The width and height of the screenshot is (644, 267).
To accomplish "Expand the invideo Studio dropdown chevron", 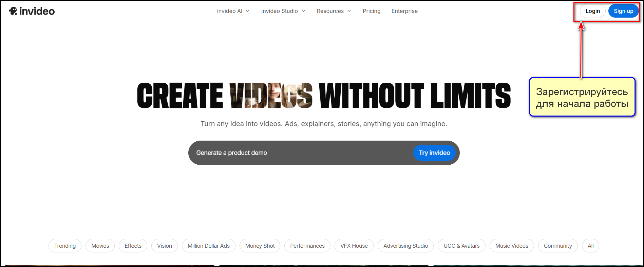I will 303,11.
